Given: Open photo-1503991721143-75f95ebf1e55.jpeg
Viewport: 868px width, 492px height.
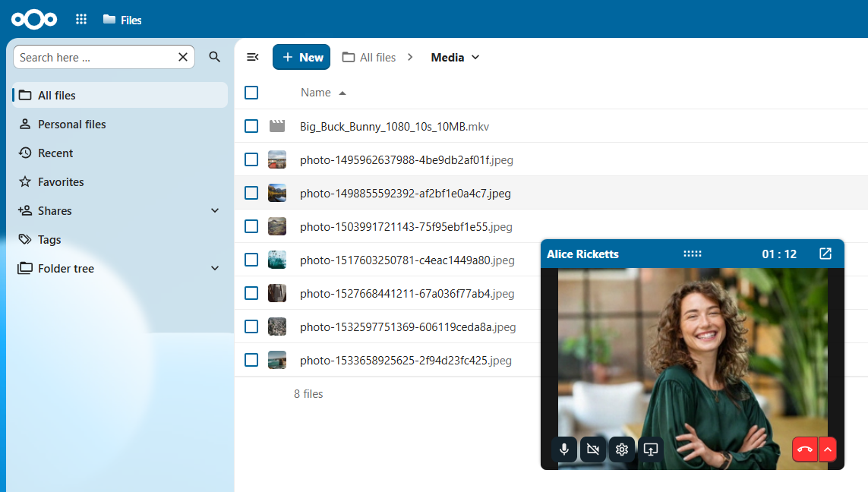Looking at the screenshot, I should 406,227.
